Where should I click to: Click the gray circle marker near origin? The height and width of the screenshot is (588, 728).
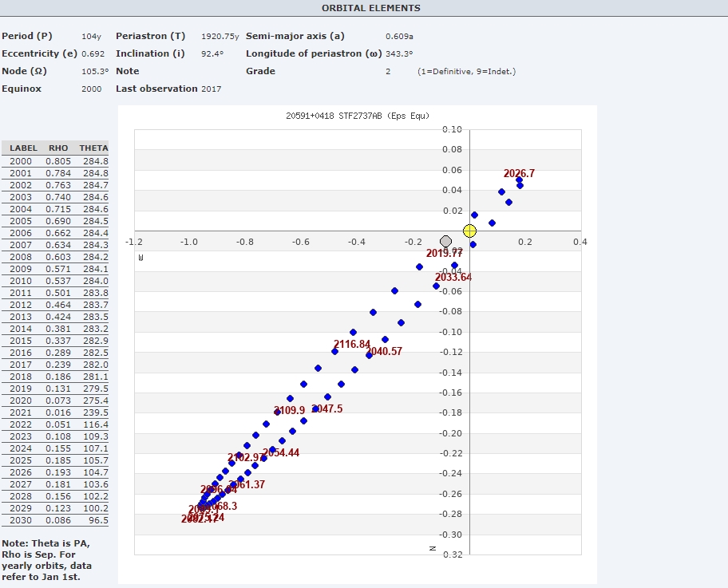[x=445, y=241]
